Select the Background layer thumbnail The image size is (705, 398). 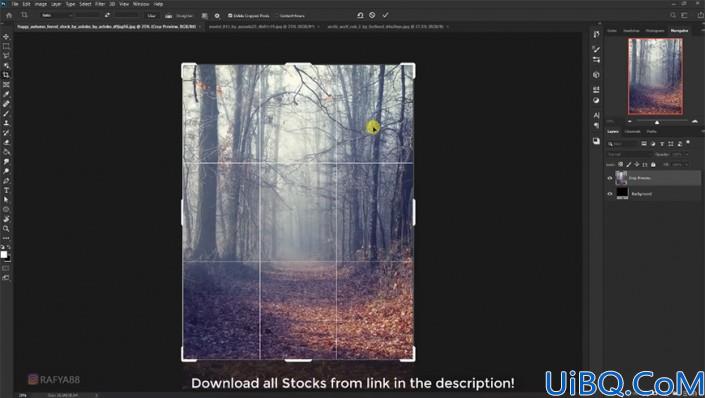(x=622, y=193)
